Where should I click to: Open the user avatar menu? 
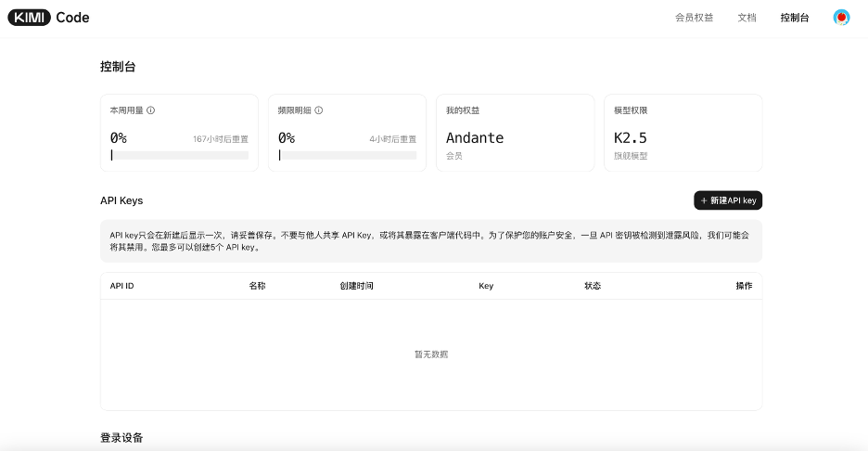tap(841, 18)
